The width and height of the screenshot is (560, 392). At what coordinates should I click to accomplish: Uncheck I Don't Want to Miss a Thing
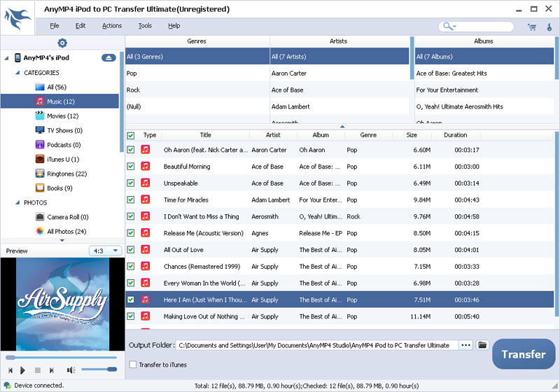pyautogui.click(x=131, y=216)
